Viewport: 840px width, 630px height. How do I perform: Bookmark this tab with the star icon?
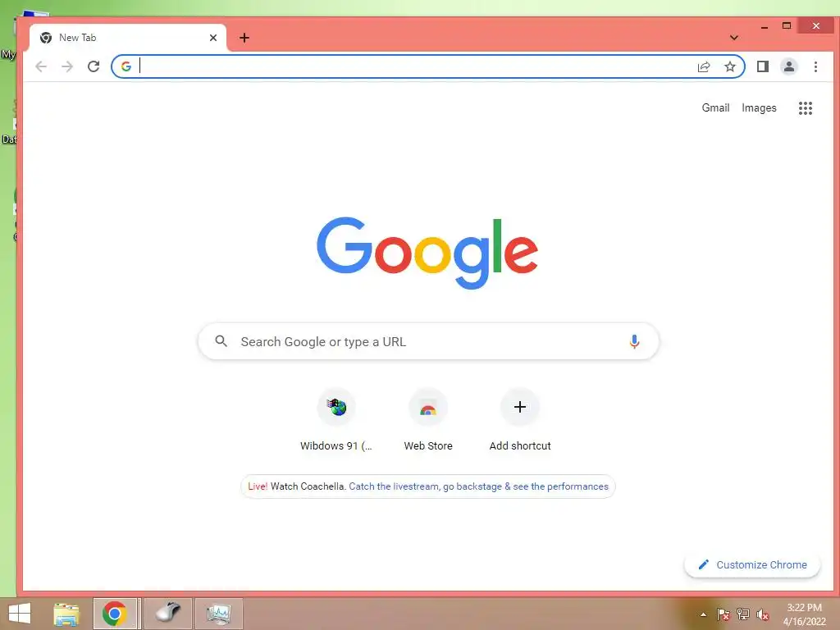click(x=729, y=66)
